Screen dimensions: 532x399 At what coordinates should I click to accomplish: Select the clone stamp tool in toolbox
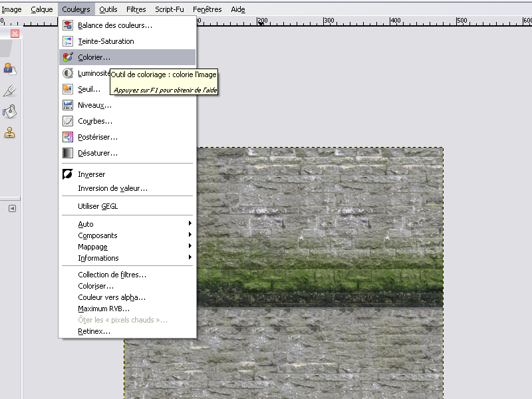pos(9,133)
